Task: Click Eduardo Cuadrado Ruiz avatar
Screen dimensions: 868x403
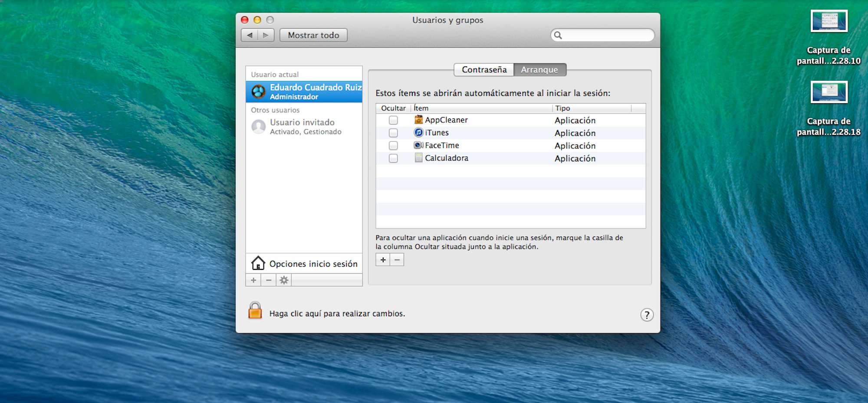Action: pyautogui.click(x=258, y=92)
